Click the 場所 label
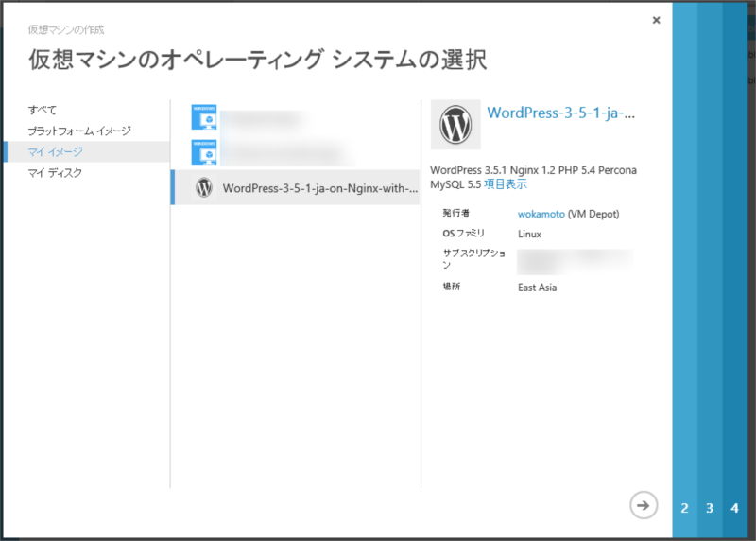This screenshot has width=756, height=541. tap(452, 287)
